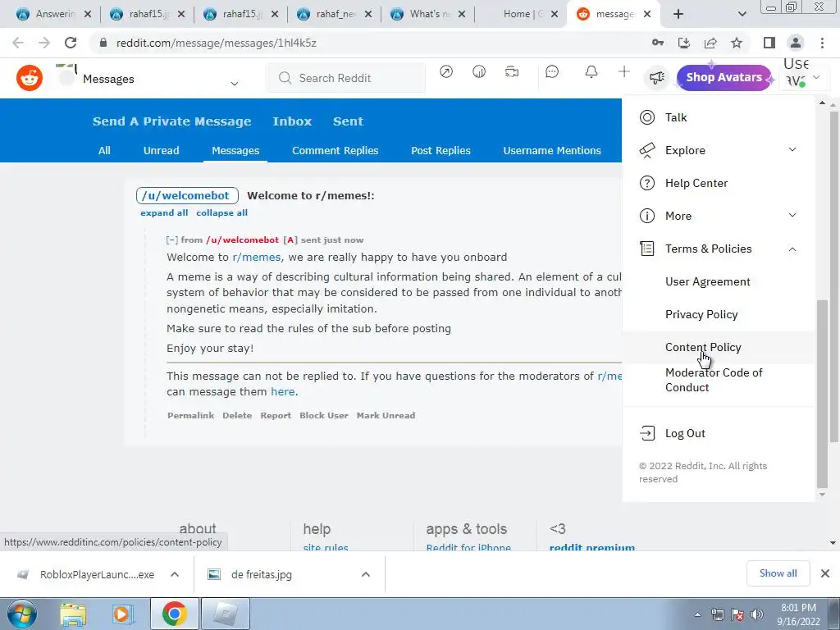Open the Windows Start menu
Viewport: 840px width, 630px height.
point(21,614)
